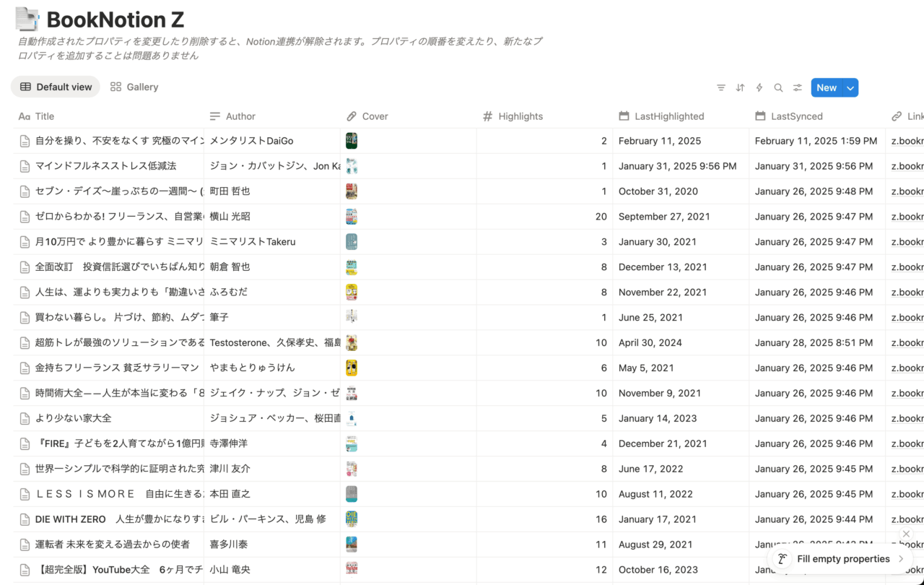Screen dimensions: 924x585
Task: Select the Default view tab
Action: tap(55, 87)
